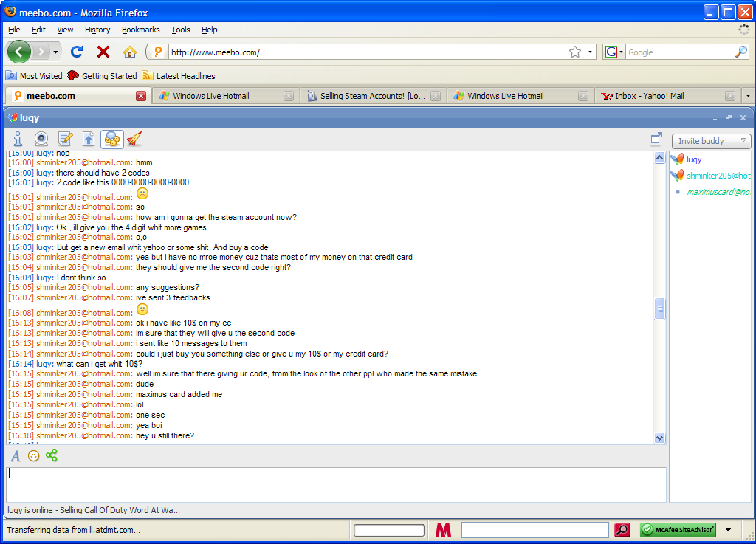756x544 pixels.
Task: Open the Help menu
Action: [209, 30]
